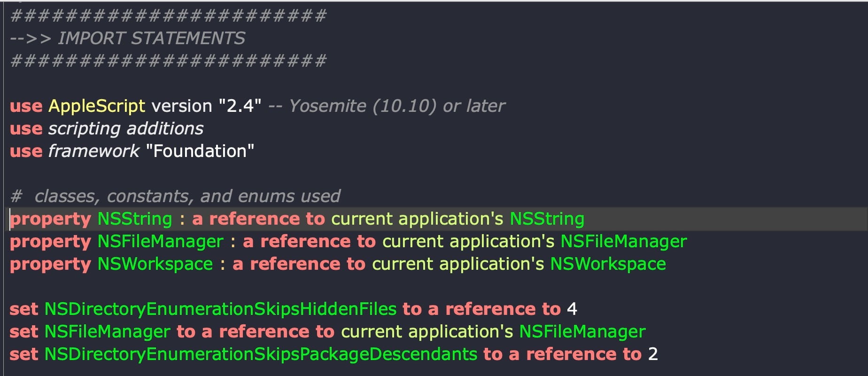Click the italic word framework

(x=93, y=151)
